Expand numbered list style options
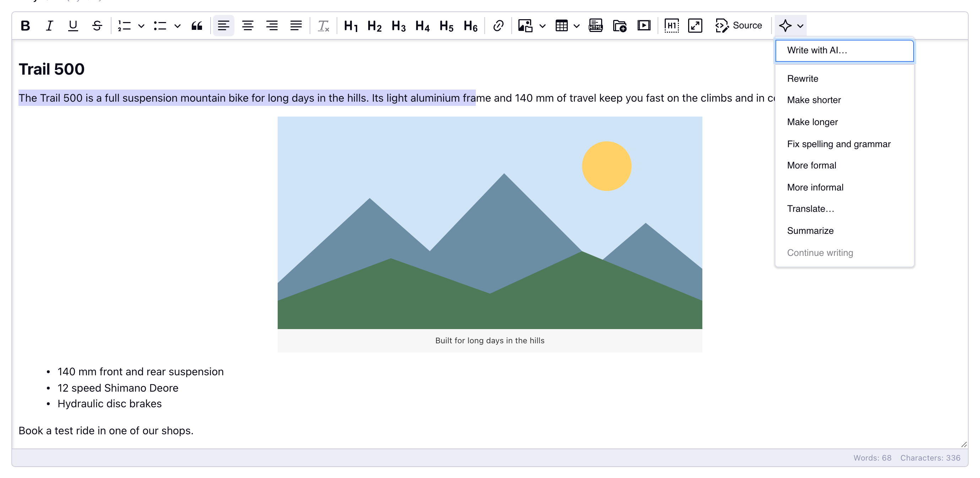The image size is (980, 478). 141,26
